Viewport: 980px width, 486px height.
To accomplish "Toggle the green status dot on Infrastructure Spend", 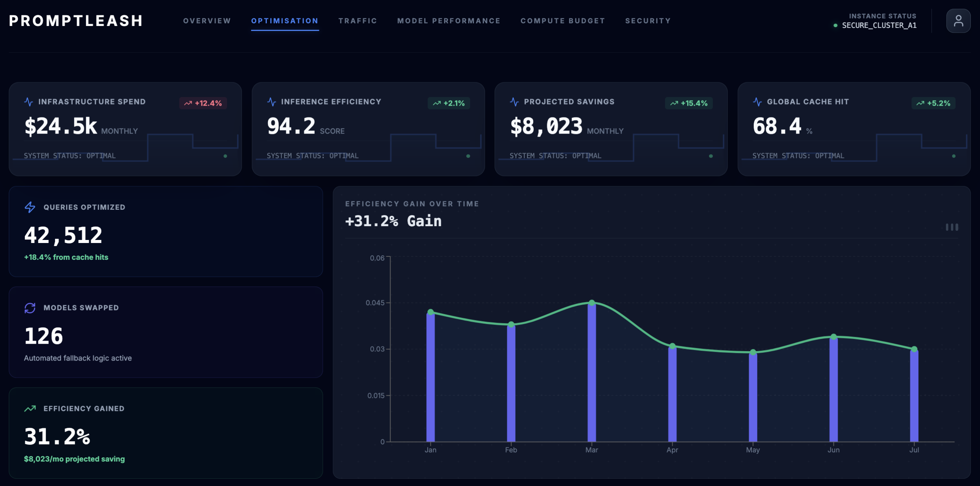I will pos(225,155).
